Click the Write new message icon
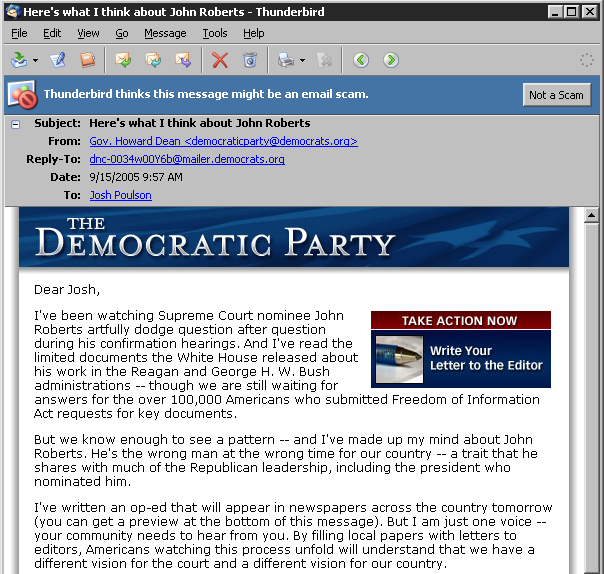 (x=58, y=60)
